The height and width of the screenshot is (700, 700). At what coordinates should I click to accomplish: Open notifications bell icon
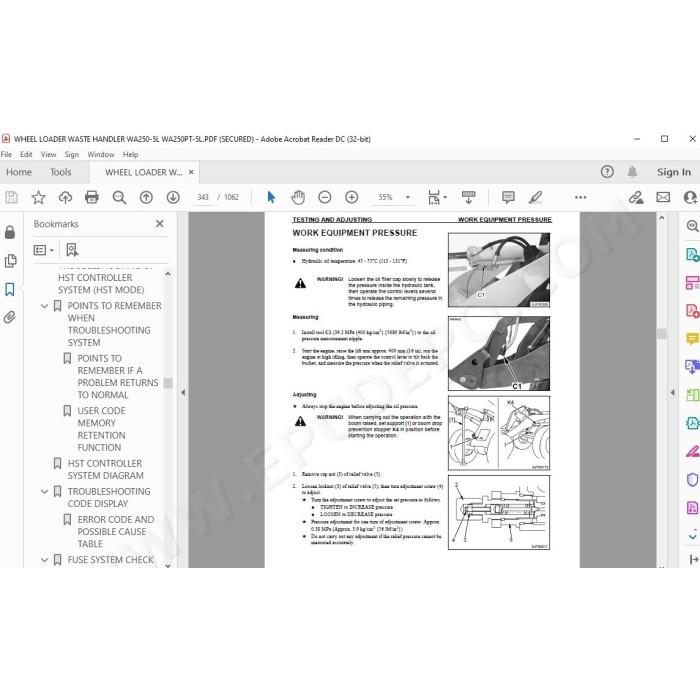coord(632,172)
